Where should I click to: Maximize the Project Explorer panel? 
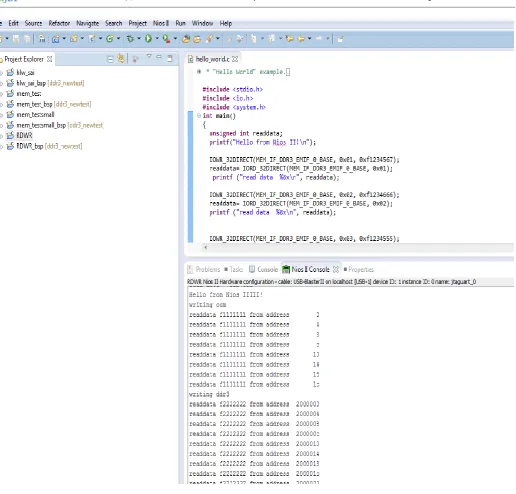click(x=170, y=59)
